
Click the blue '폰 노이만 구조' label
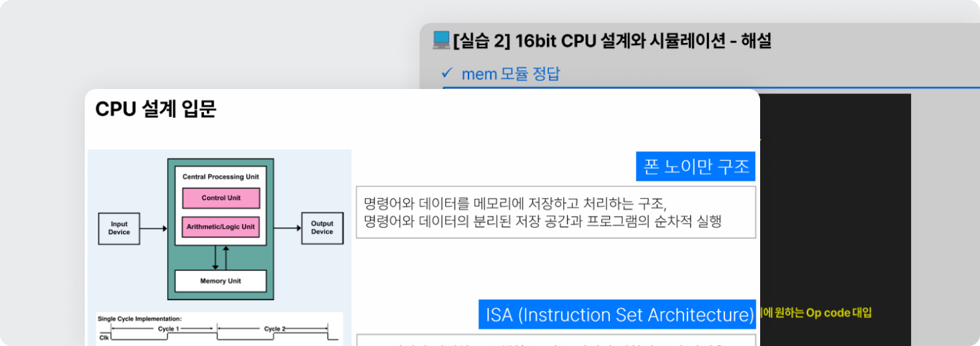(x=695, y=167)
